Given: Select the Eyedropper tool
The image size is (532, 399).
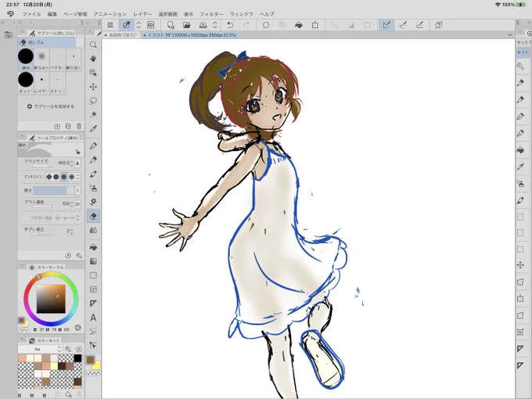Looking at the screenshot, I should [x=93, y=128].
